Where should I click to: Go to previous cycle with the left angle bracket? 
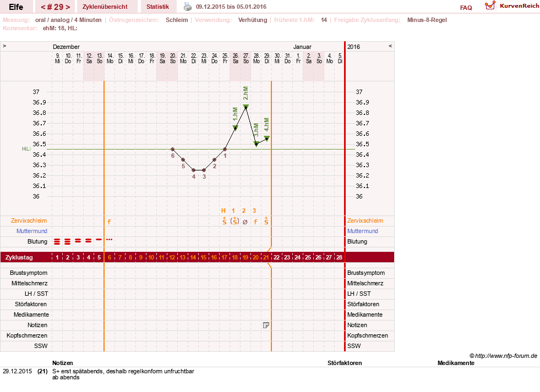[43, 7]
